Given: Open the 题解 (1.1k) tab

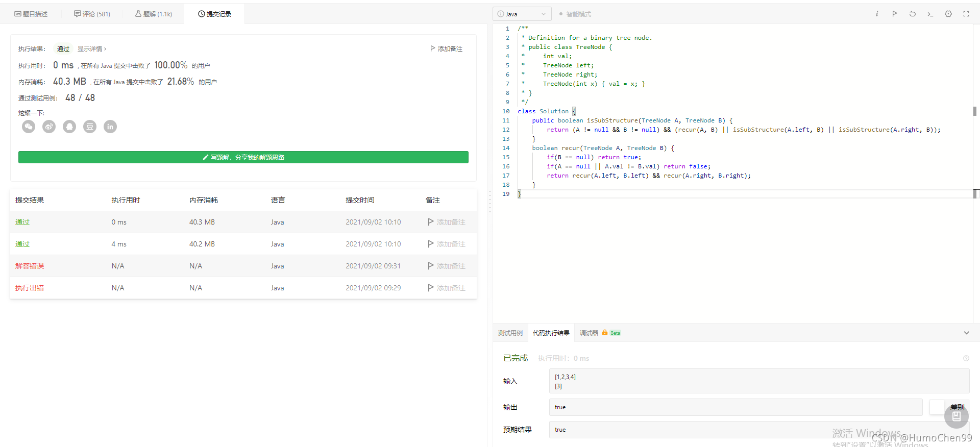Looking at the screenshot, I should (154, 14).
